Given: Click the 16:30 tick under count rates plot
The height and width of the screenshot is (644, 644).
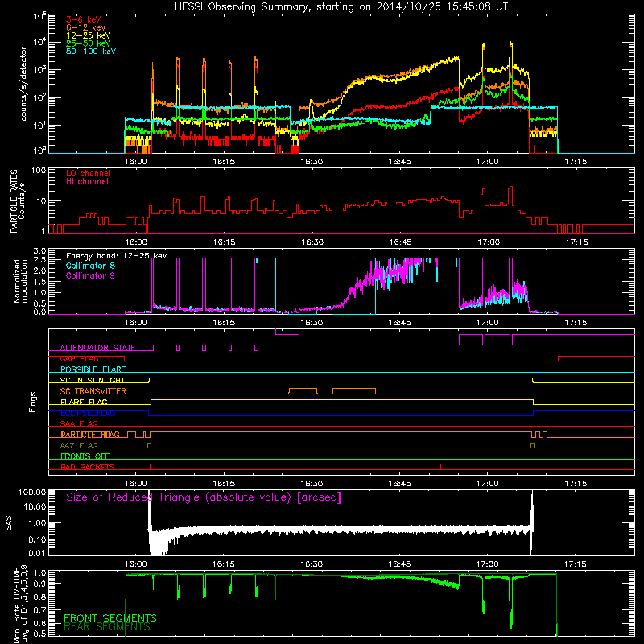Looking at the screenshot, I should (x=312, y=162).
